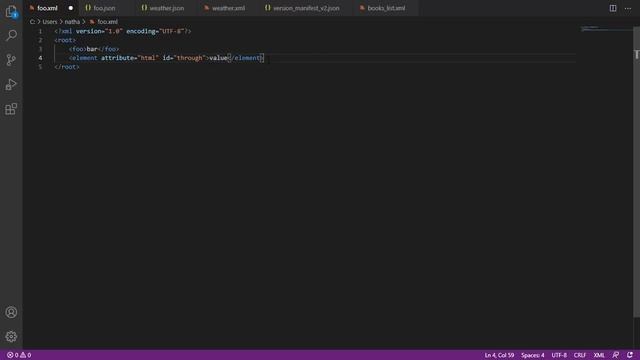This screenshot has height=360, width=640.
Task: Click the attribute="html" text
Action: (x=130, y=58)
